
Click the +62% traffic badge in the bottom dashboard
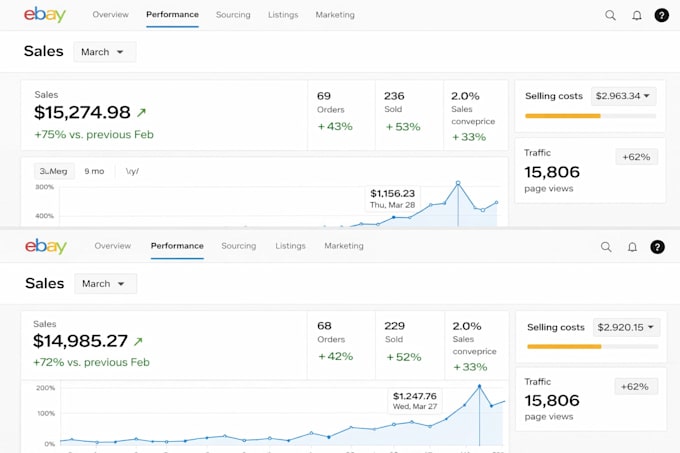click(635, 387)
